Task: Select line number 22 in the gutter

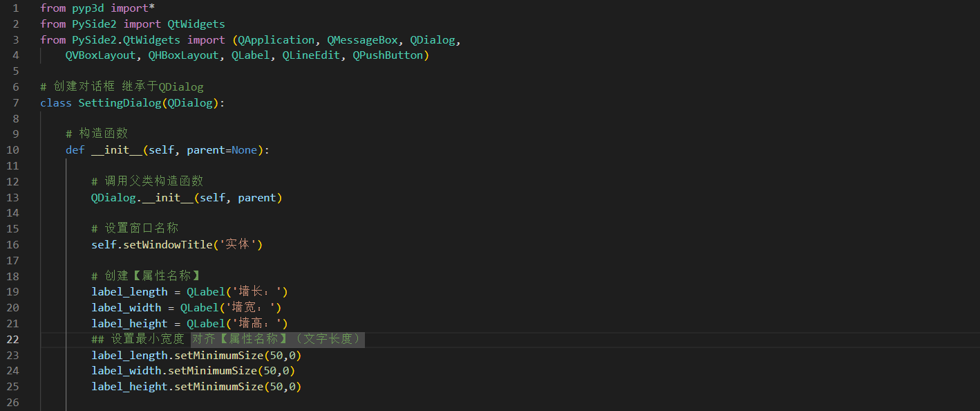Action: (12, 339)
